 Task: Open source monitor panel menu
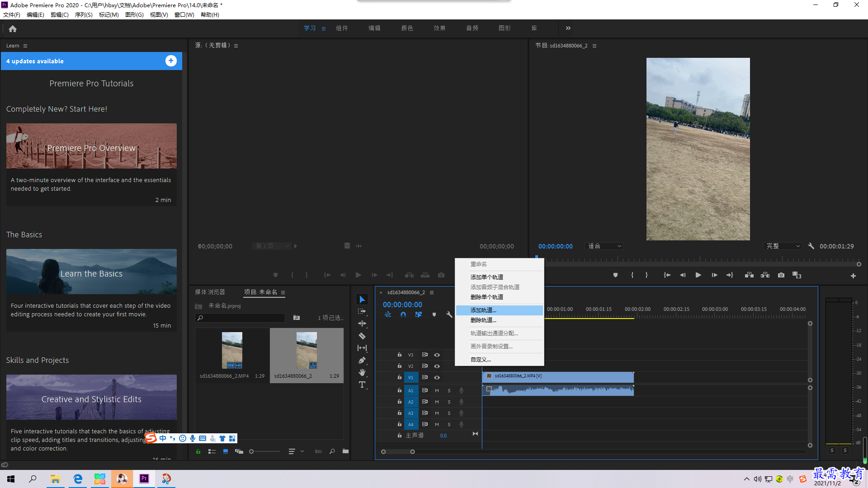(x=236, y=46)
